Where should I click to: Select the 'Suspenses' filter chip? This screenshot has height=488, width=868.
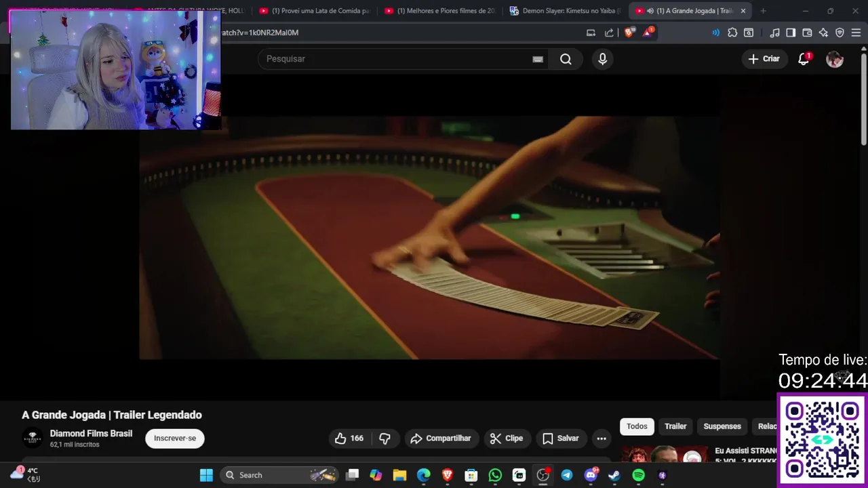pyautogui.click(x=722, y=426)
